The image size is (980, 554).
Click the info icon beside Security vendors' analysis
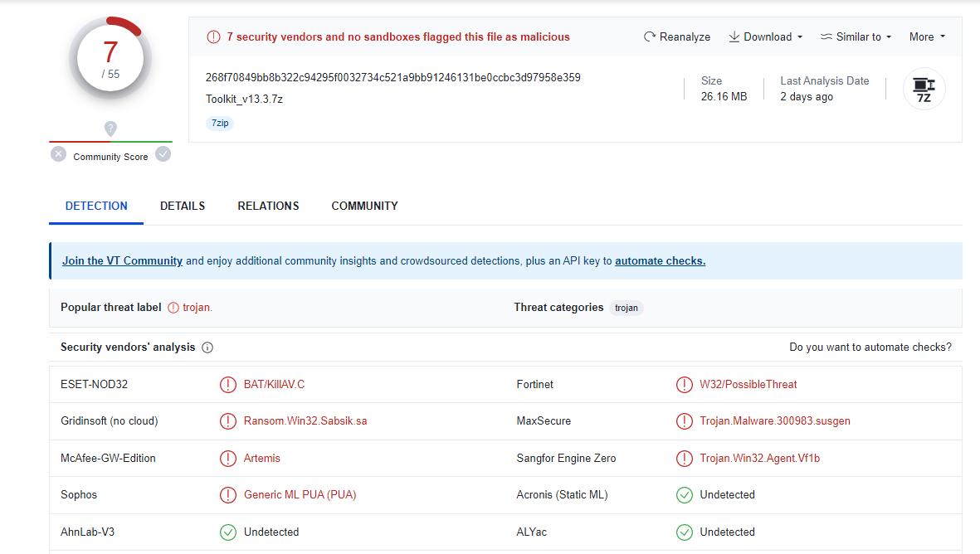(207, 347)
